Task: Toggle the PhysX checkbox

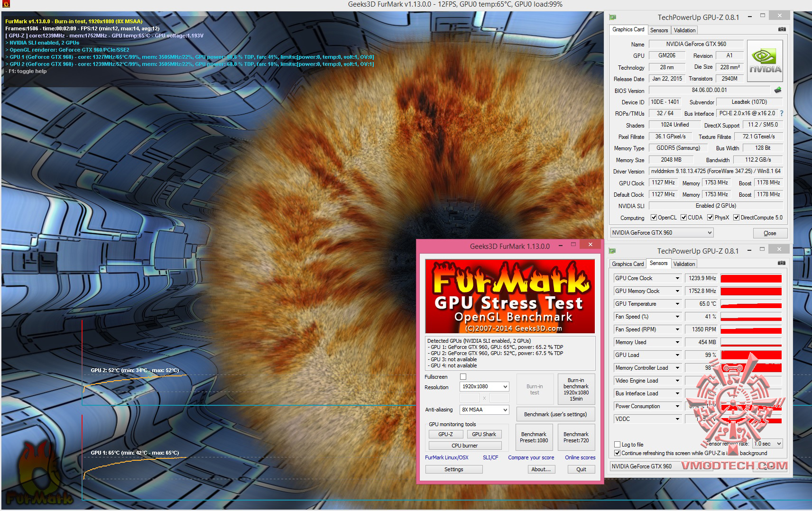Action: [x=710, y=218]
